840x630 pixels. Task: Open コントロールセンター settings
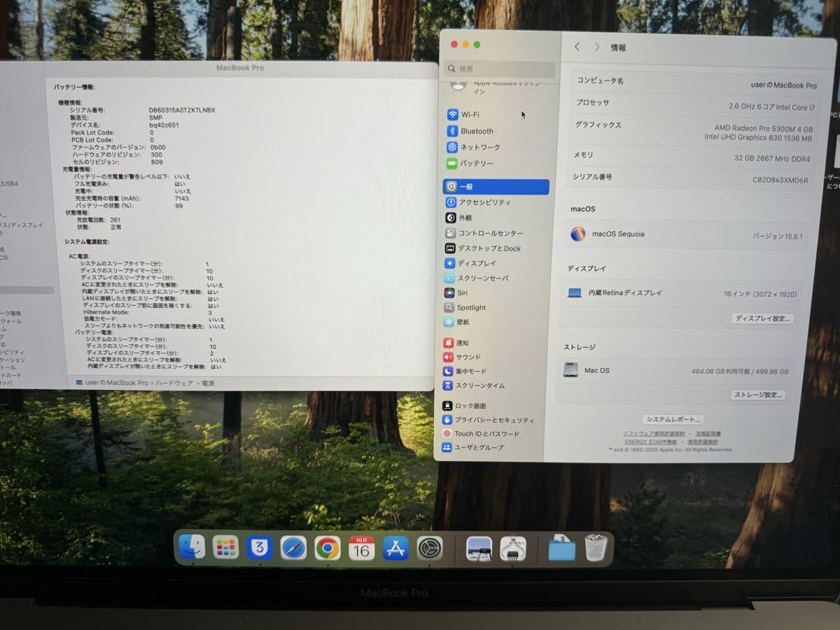pyautogui.click(x=484, y=233)
